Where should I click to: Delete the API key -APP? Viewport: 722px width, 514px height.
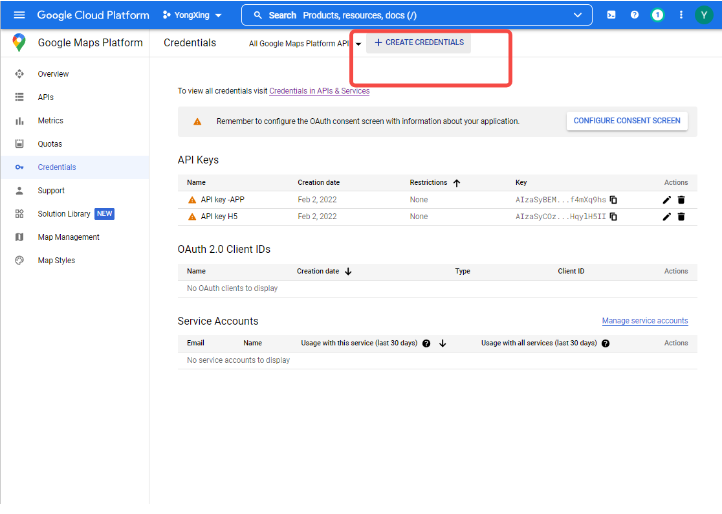[x=681, y=200]
